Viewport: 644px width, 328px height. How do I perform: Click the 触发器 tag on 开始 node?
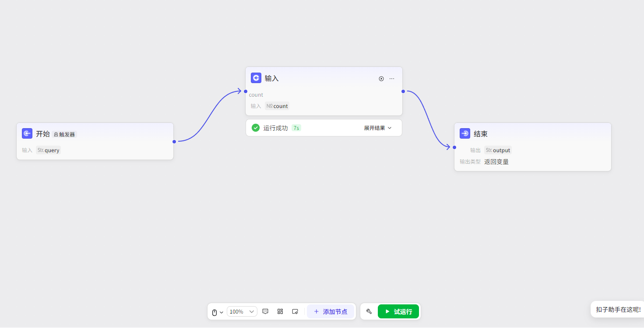(64, 134)
